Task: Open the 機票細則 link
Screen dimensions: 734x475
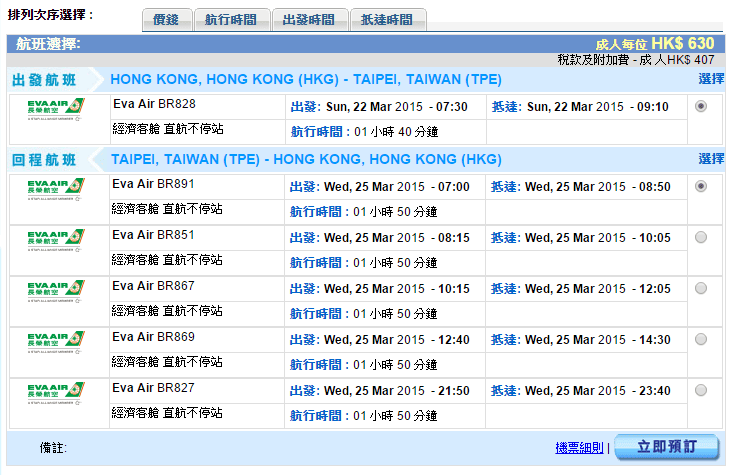Action: coord(580,448)
